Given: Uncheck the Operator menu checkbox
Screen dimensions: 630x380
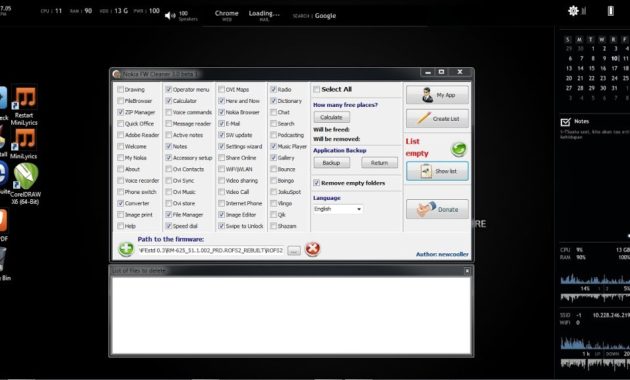Looking at the screenshot, I should pyautogui.click(x=169, y=89).
